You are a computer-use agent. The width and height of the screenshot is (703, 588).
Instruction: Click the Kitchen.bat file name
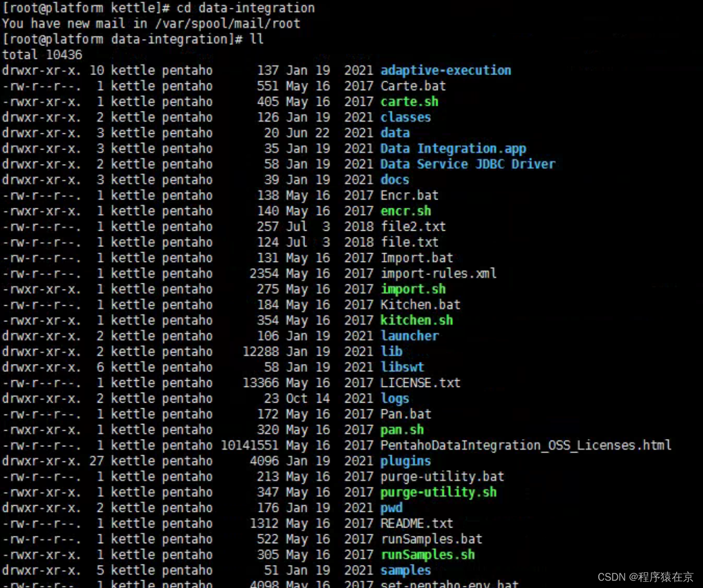420,305
